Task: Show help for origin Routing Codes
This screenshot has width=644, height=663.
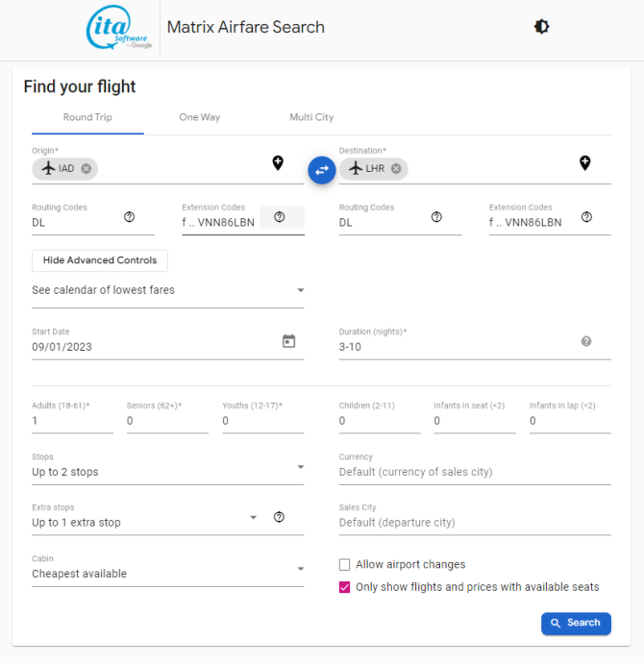Action: point(130,217)
